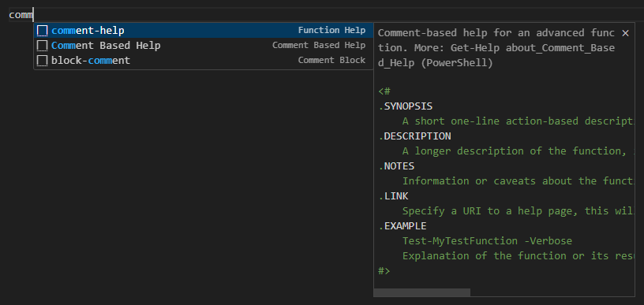Click the .LINK keyword in preview
This screenshot has width=644, height=305.
point(394,196)
